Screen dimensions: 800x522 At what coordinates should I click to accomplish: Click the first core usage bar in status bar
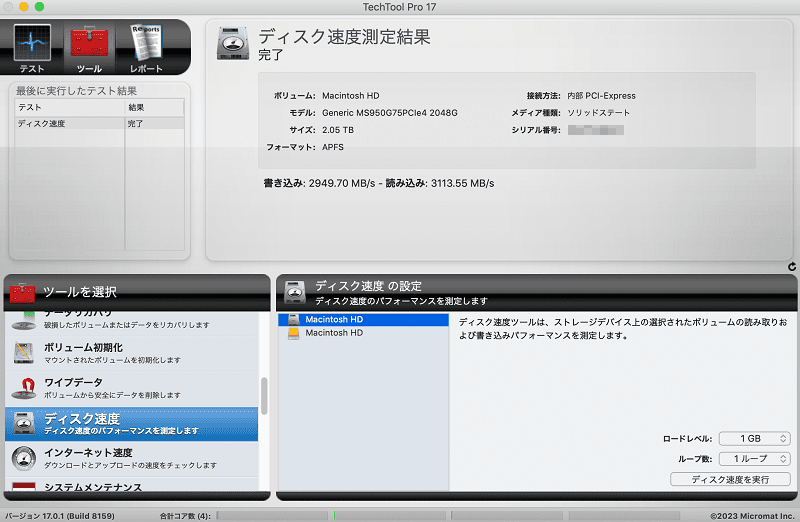(x=272, y=516)
